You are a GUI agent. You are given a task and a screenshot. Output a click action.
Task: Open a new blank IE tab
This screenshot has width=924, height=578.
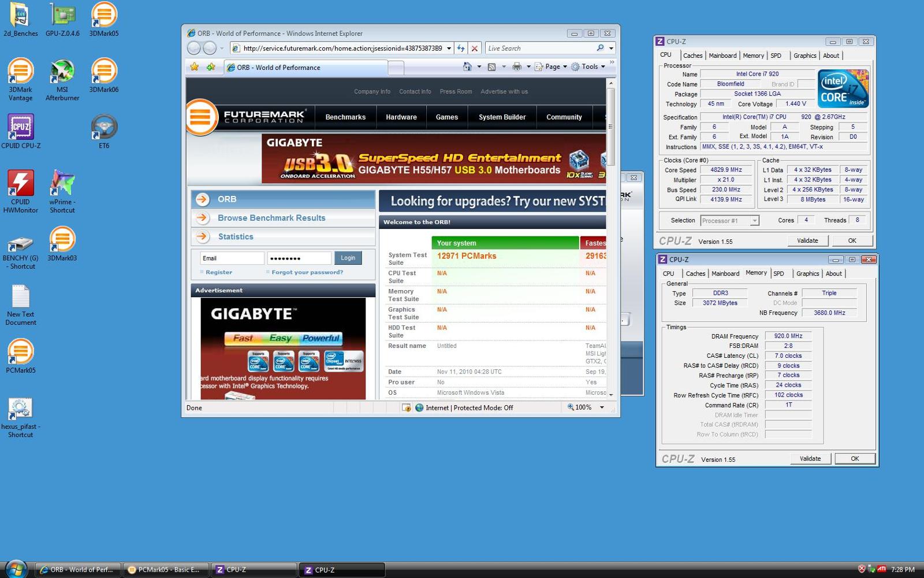[x=396, y=68]
